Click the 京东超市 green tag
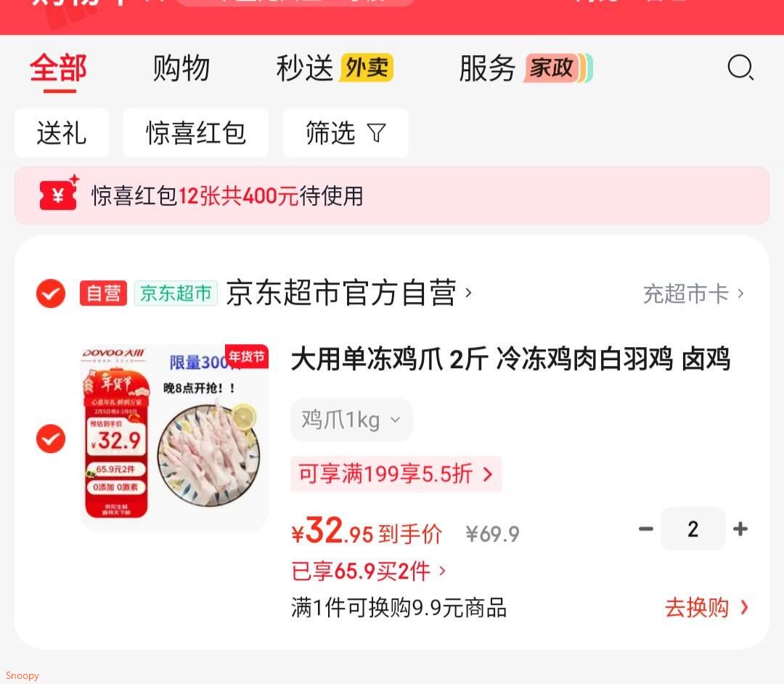784x684 pixels. [x=176, y=293]
